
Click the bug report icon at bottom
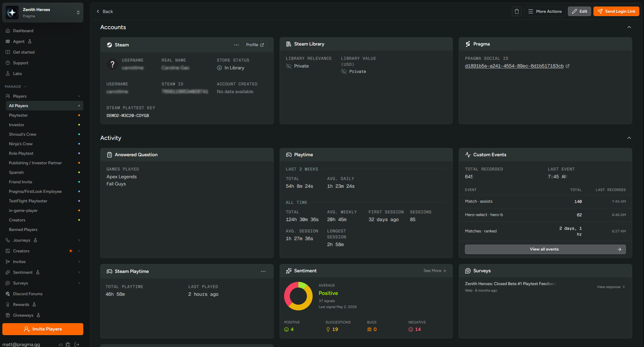point(68,345)
